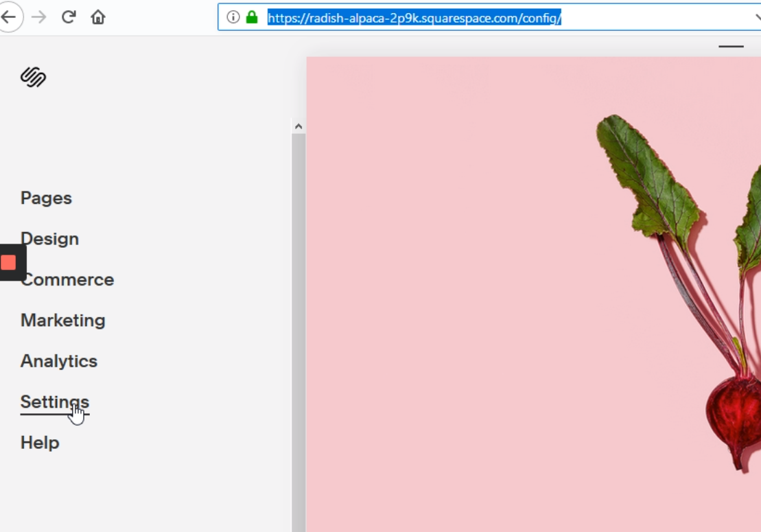This screenshot has height=532, width=761.
Task: Click the browser forward arrow button
Action: click(x=39, y=17)
